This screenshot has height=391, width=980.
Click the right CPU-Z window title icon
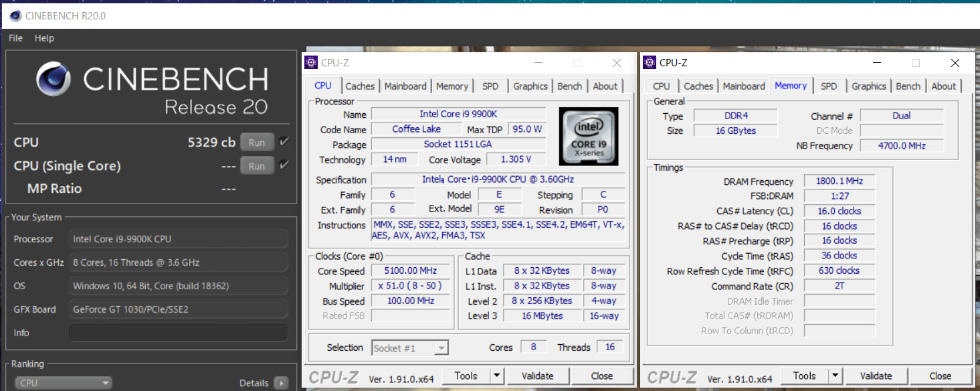point(650,62)
